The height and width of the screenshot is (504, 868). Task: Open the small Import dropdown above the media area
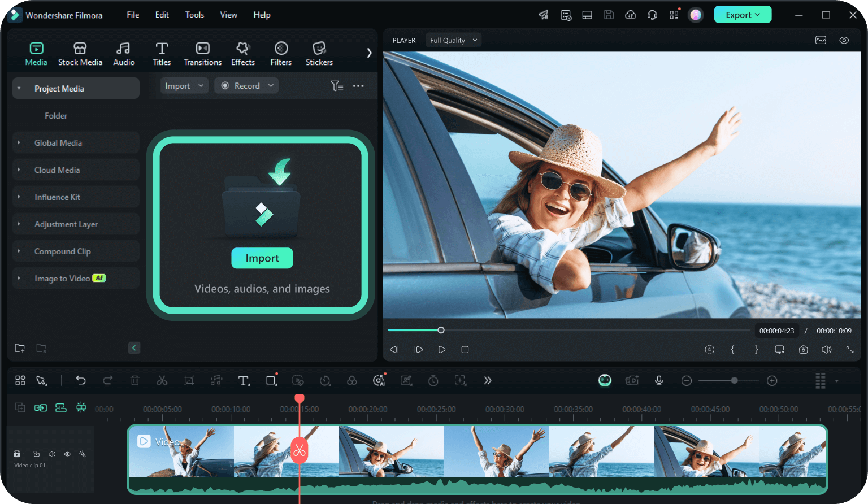[x=185, y=86]
